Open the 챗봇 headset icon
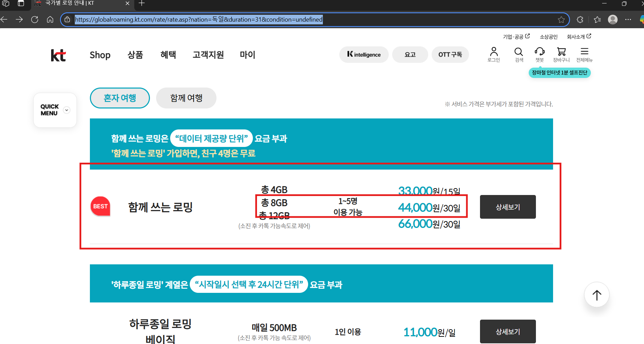The image size is (644, 344). point(540,55)
